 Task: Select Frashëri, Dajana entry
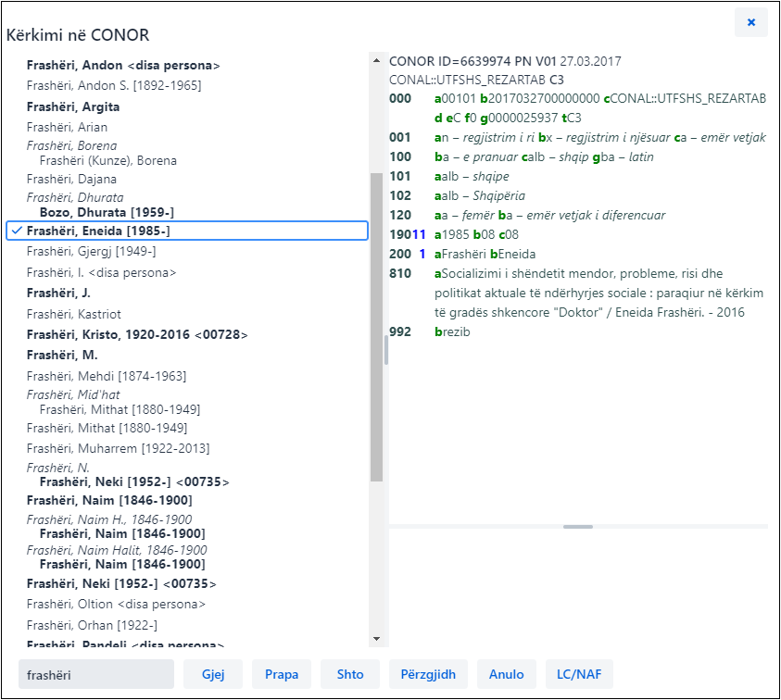tap(71, 180)
